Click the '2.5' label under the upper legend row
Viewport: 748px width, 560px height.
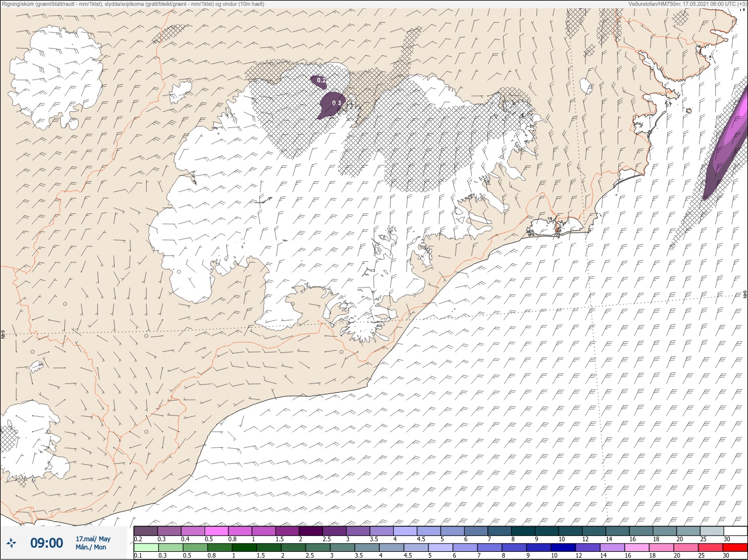[326, 539]
